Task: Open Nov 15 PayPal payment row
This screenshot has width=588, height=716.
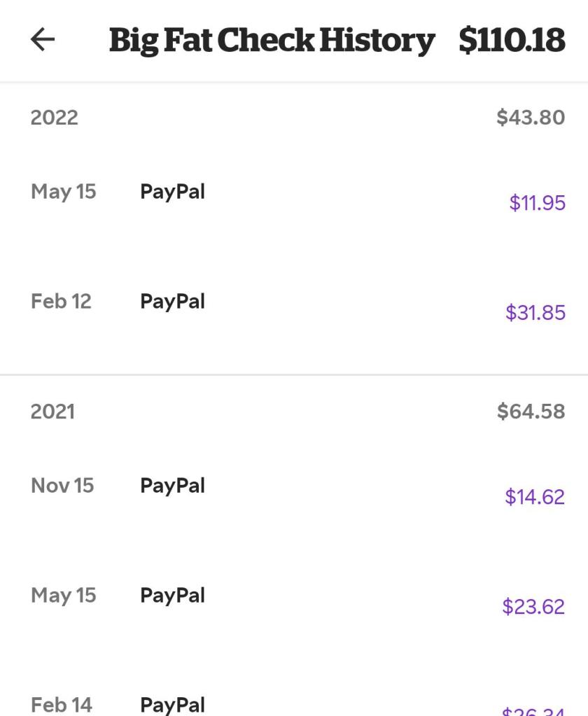Action: 294,491
